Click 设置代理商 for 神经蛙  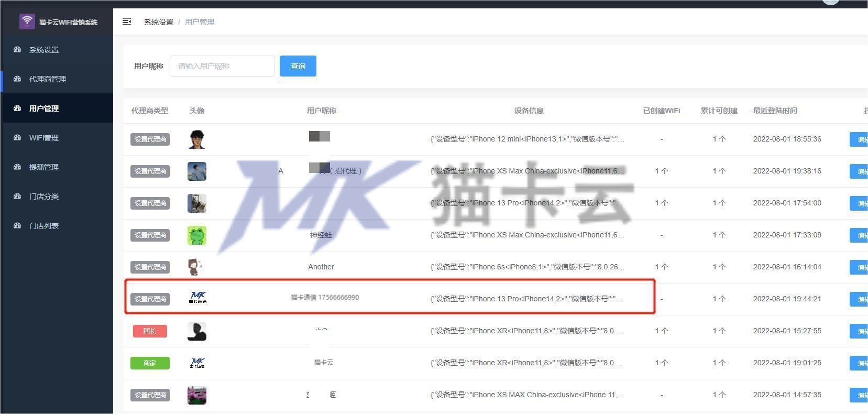pos(150,235)
